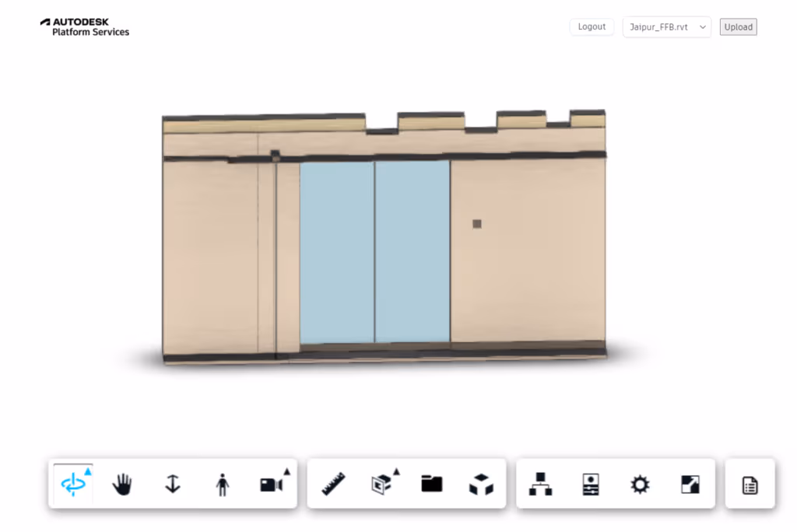Toggle Full Screen mode
The width and height of the screenshot is (797, 532).
pos(690,485)
